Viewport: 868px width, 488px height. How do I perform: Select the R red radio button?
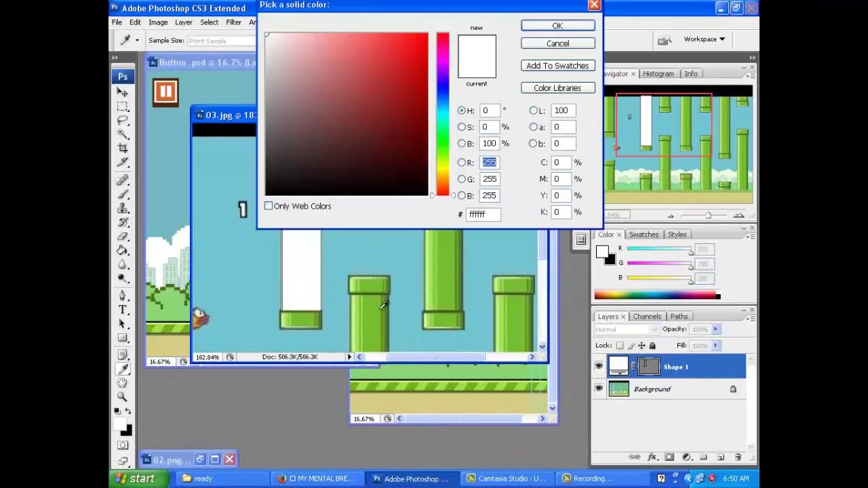(x=462, y=163)
